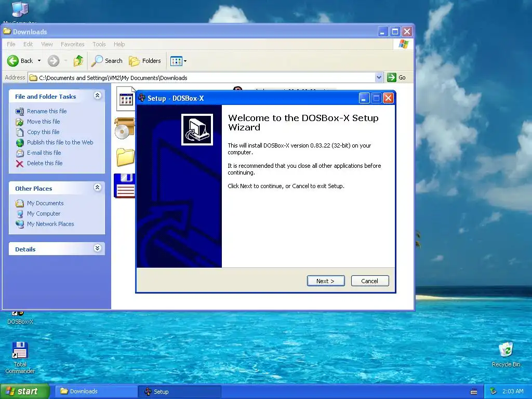The height and width of the screenshot is (399, 532).
Task: Close the DOSBox-X Setup window
Action: tap(388, 98)
